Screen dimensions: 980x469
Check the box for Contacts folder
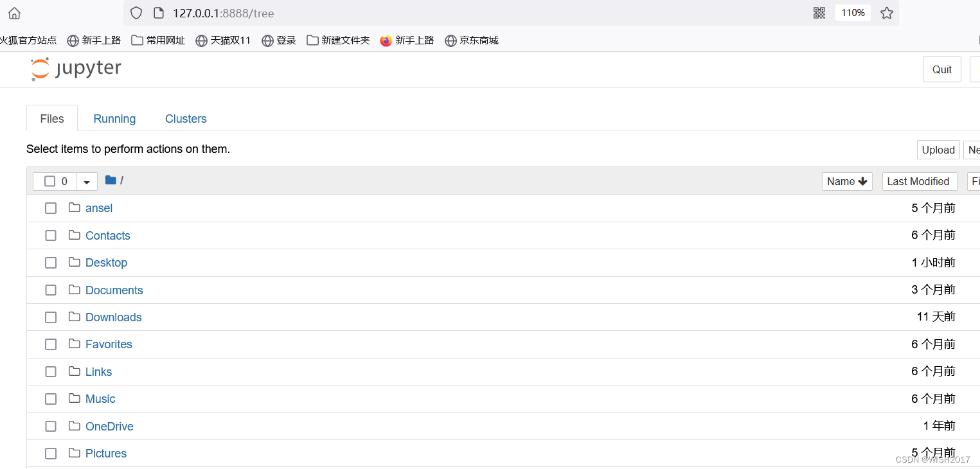[x=51, y=236]
